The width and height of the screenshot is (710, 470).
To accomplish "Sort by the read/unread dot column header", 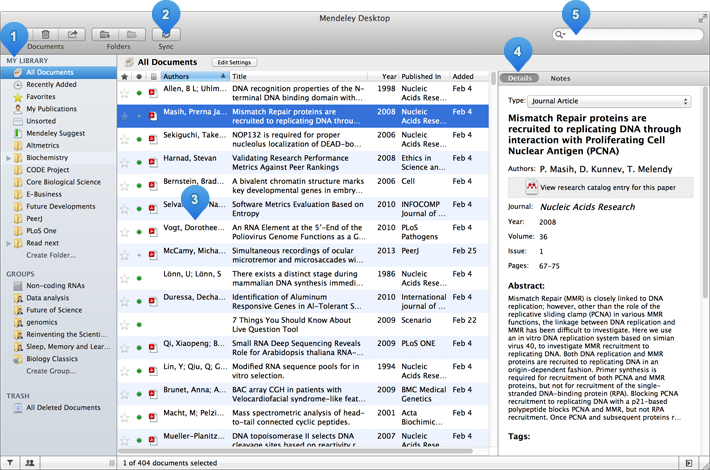I will click(x=139, y=77).
